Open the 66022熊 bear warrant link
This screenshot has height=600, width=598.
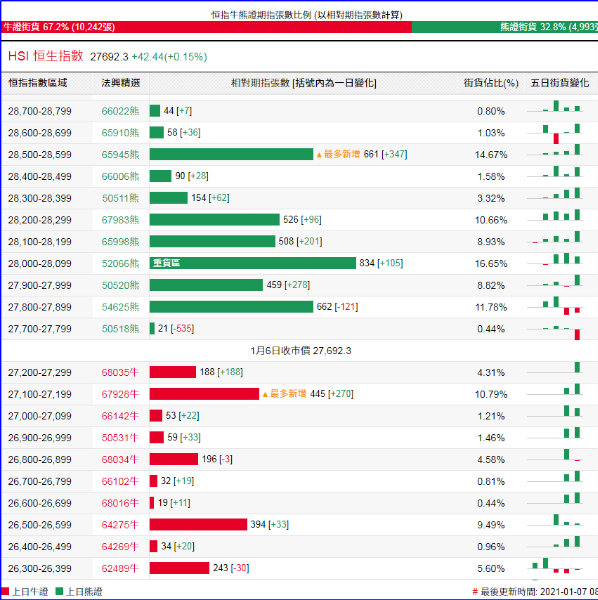pos(120,111)
